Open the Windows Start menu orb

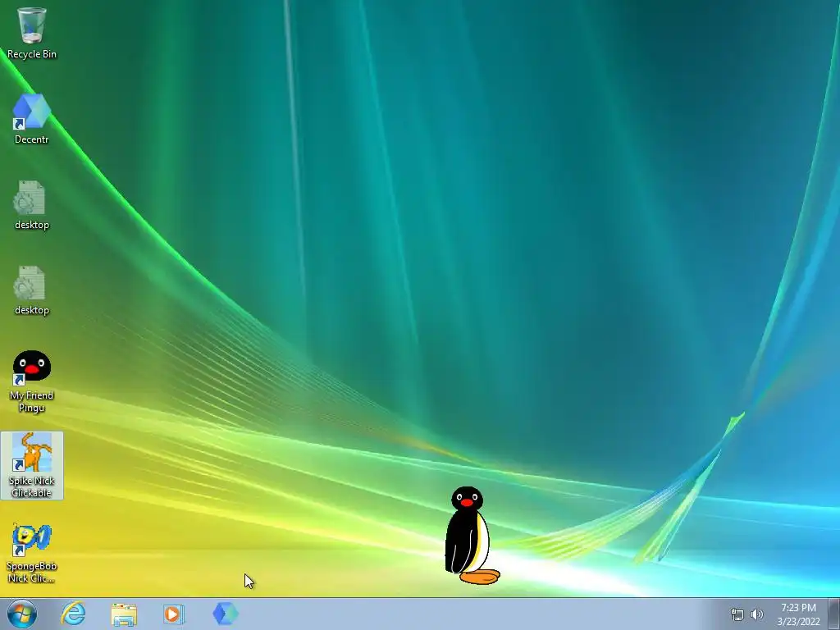[x=22, y=614]
